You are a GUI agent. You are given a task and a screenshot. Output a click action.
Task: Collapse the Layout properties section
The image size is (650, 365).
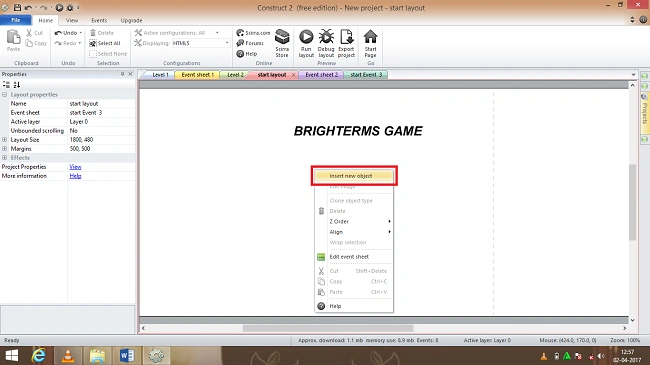(5, 95)
